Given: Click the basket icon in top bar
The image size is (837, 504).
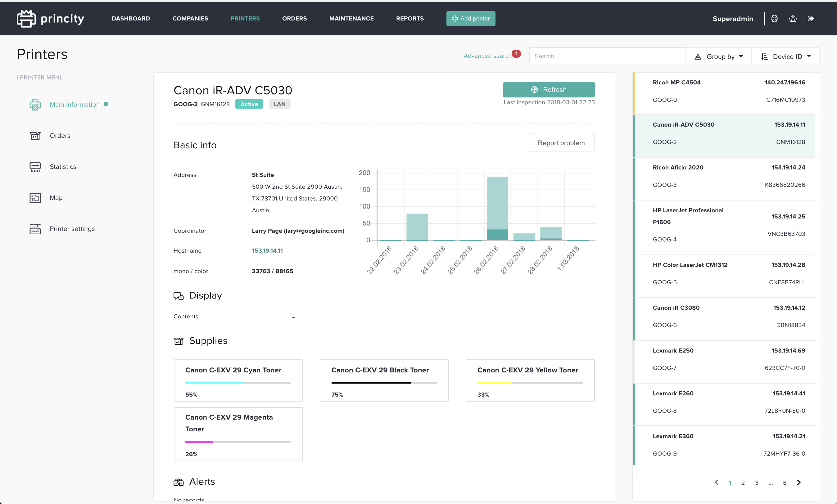Looking at the screenshot, I should [x=793, y=19].
